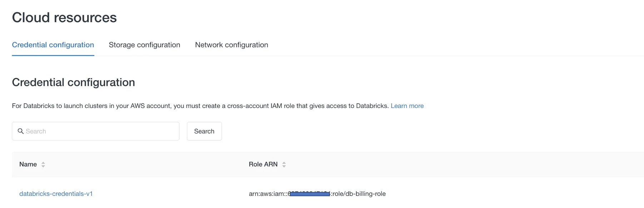
Task: Click the Search button
Action: pyautogui.click(x=204, y=131)
